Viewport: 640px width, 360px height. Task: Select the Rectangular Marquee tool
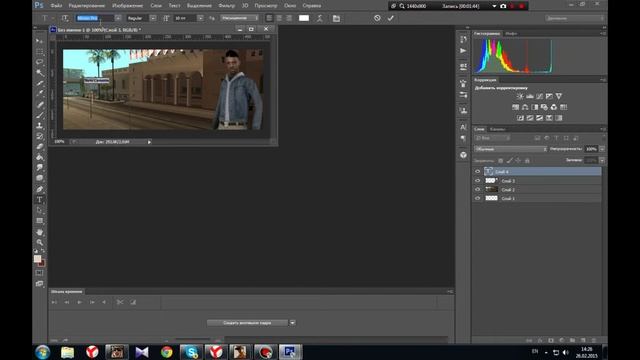point(40,51)
